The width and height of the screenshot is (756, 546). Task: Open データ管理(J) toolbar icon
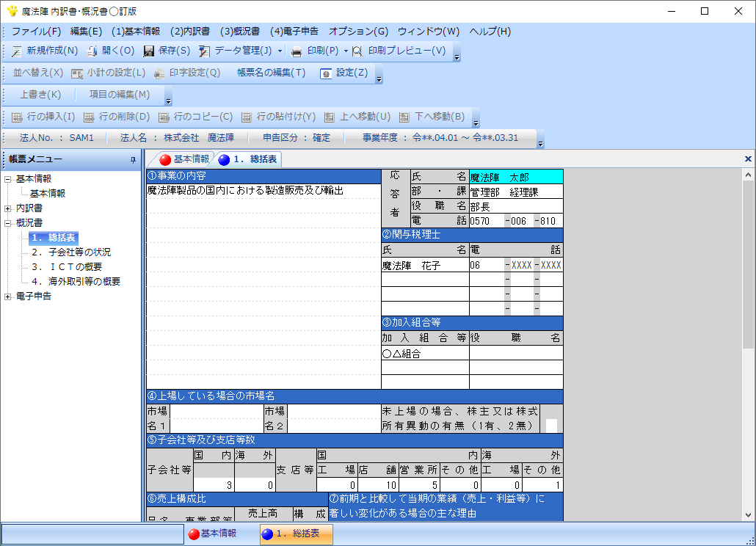coord(205,51)
